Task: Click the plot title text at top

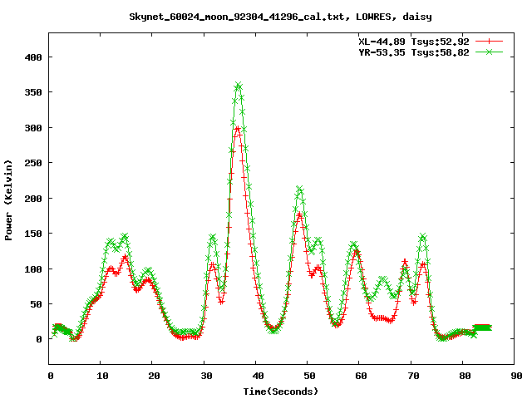Action: tap(280, 17)
